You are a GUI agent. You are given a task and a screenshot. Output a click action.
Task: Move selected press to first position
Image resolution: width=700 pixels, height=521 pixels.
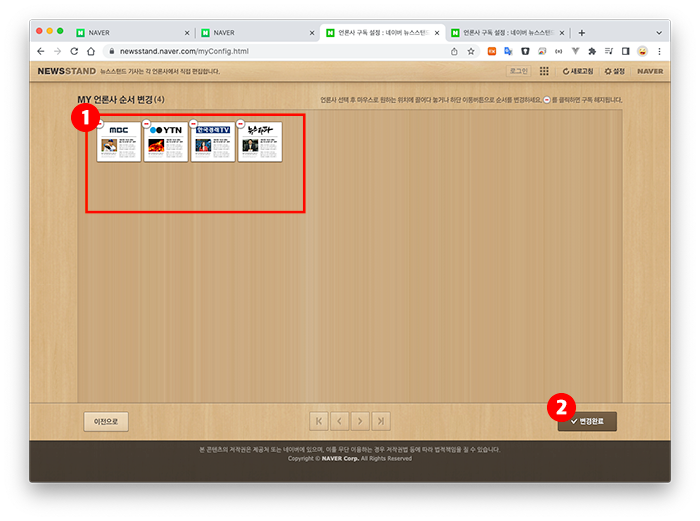click(x=319, y=421)
